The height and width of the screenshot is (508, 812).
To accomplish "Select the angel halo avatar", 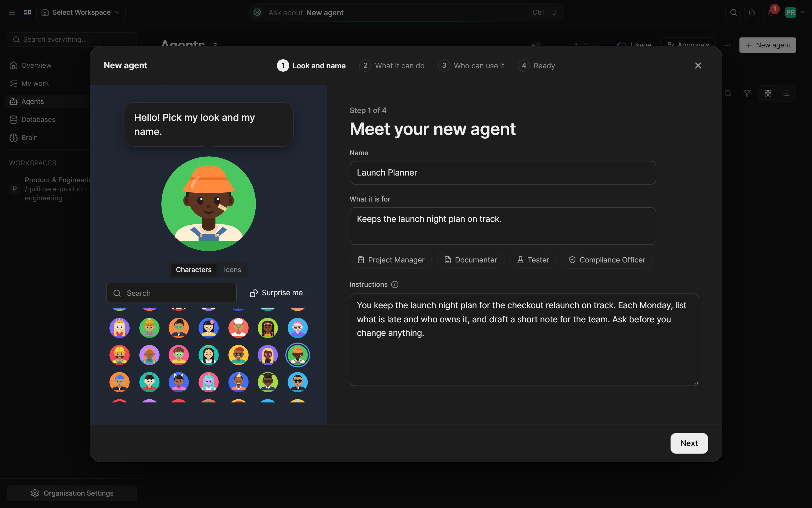I will click(209, 355).
